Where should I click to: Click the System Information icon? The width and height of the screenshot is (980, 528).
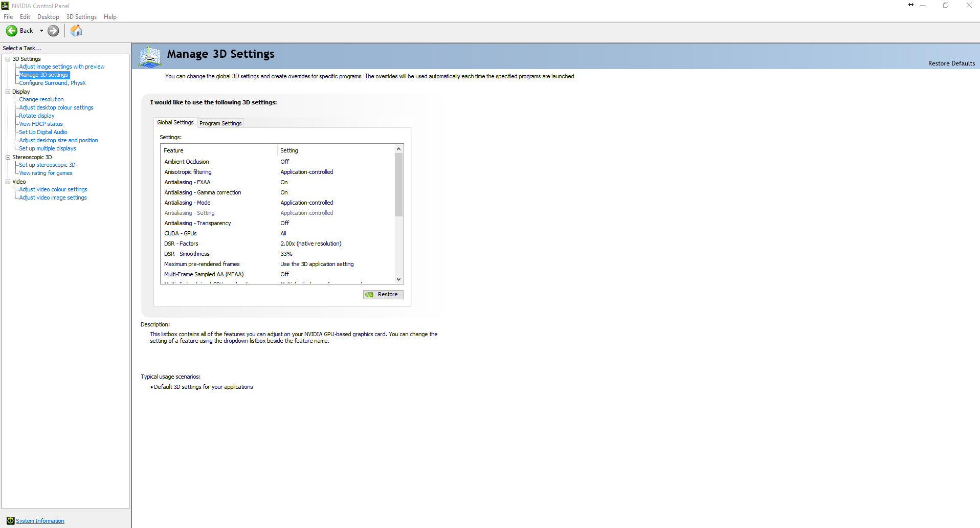[x=10, y=521]
